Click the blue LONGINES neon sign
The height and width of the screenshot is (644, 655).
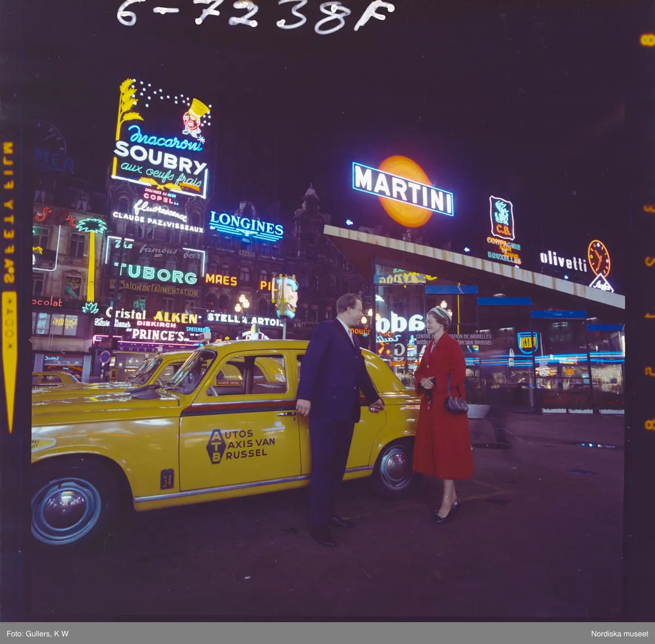246,226
